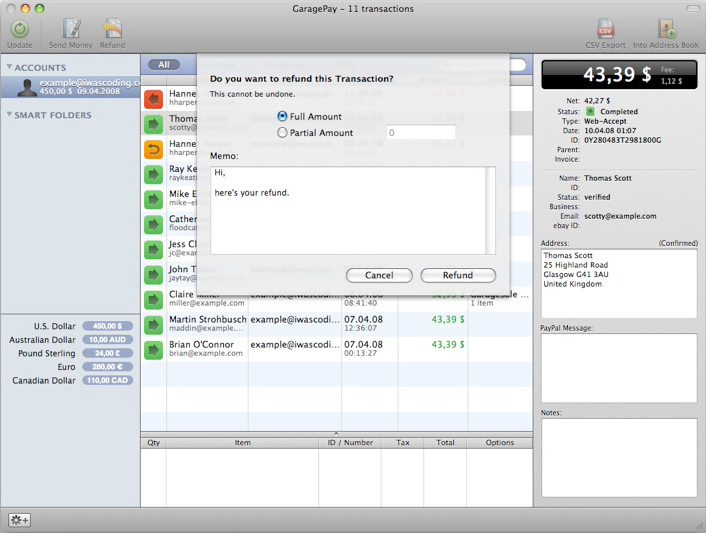706x533 pixels.
Task: Click the Into Address Book icon
Action: pos(665,29)
